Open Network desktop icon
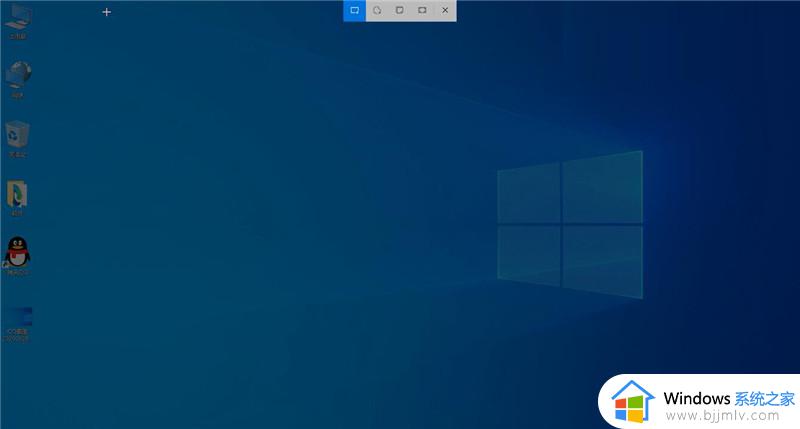 coord(18,80)
